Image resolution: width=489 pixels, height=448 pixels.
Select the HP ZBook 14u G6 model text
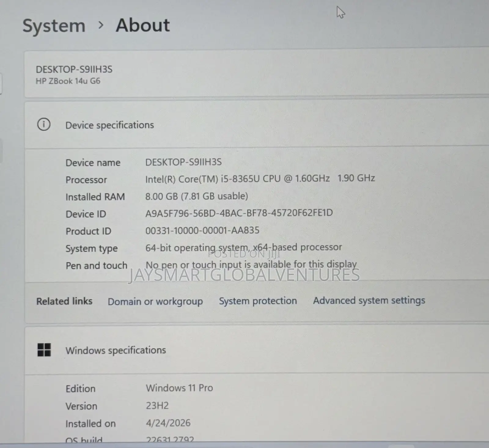[68, 81]
